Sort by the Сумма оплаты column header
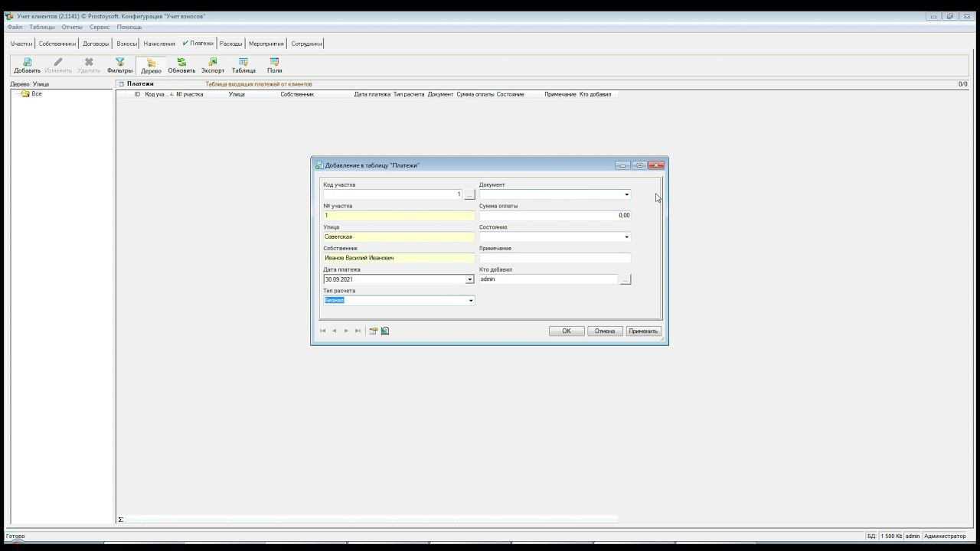 pyautogui.click(x=475, y=94)
